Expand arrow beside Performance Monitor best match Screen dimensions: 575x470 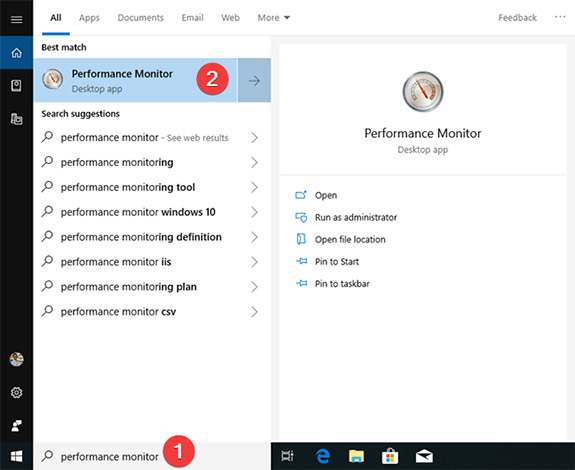[x=254, y=80]
